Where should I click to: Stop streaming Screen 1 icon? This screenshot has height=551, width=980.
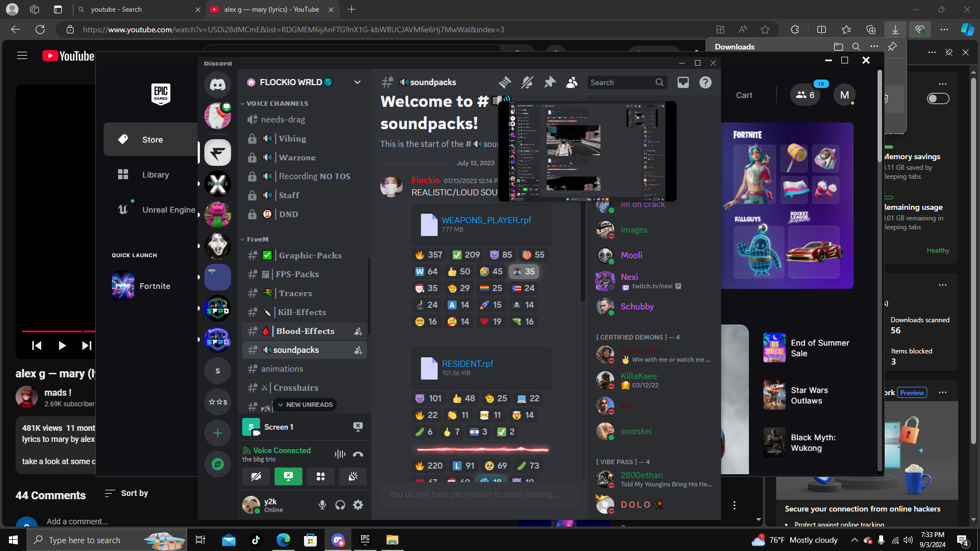tap(358, 427)
